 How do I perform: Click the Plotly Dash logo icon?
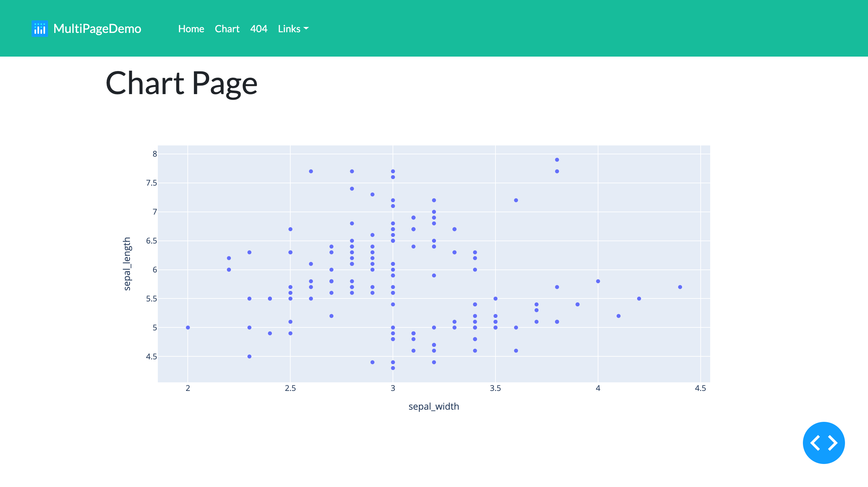[x=39, y=29]
